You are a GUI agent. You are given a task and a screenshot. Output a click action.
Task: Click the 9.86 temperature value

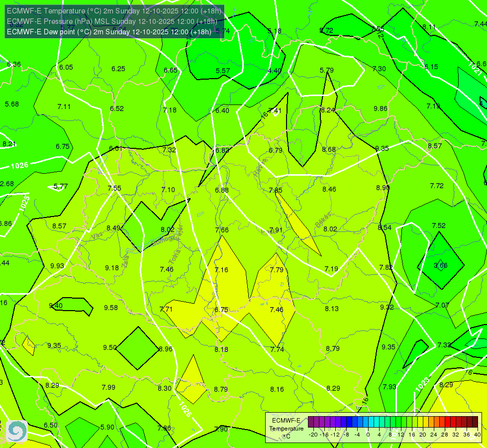pos(381,109)
